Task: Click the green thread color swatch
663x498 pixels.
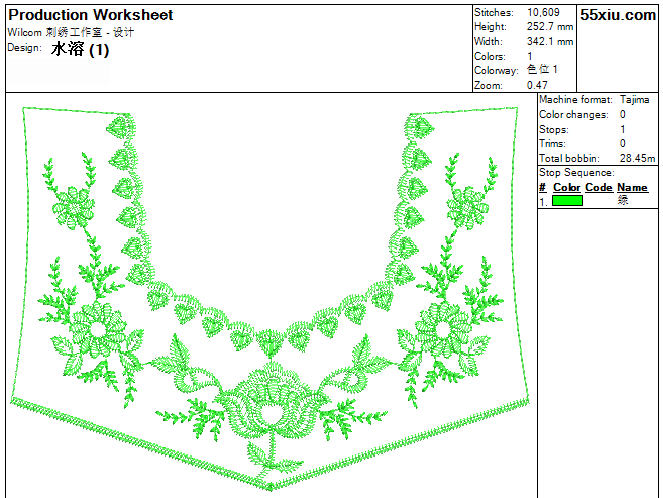Action: pyautogui.click(x=567, y=200)
